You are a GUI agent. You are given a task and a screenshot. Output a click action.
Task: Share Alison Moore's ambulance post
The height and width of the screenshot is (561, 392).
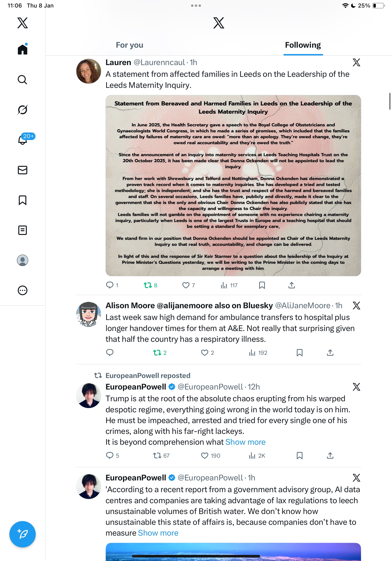click(x=330, y=353)
